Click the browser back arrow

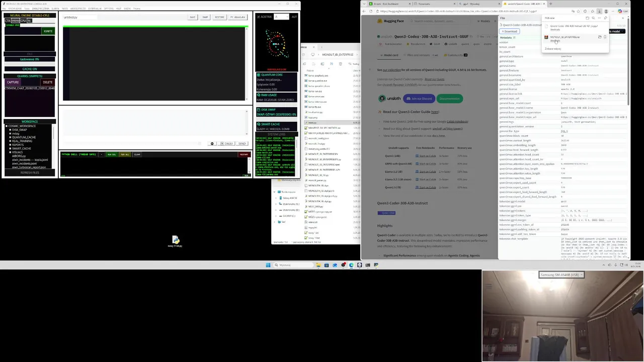(x=364, y=11)
